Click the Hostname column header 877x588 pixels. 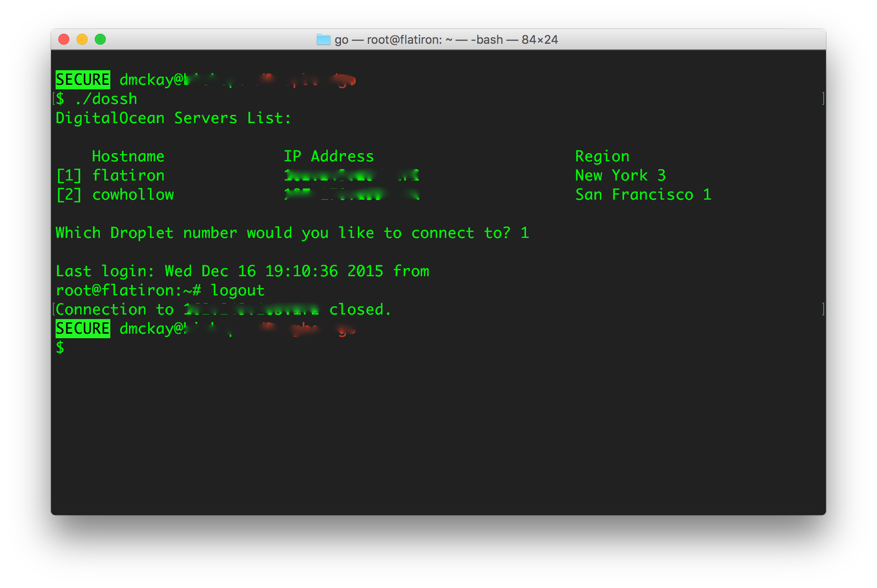(x=128, y=156)
